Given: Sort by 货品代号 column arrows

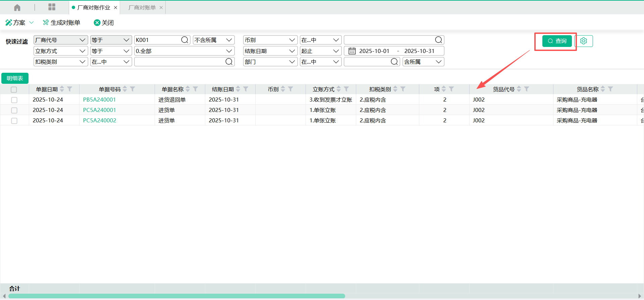Looking at the screenshot, I should pos(519,89).
